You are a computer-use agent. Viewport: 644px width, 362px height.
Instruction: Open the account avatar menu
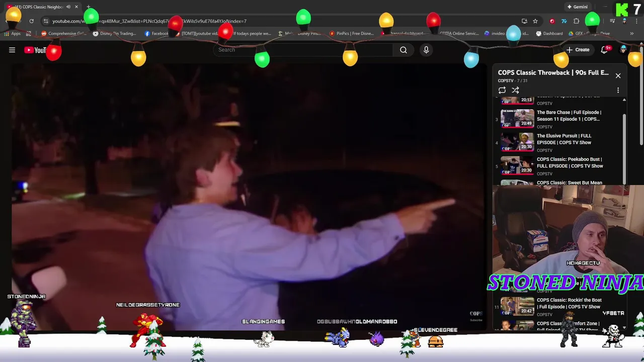624,49
